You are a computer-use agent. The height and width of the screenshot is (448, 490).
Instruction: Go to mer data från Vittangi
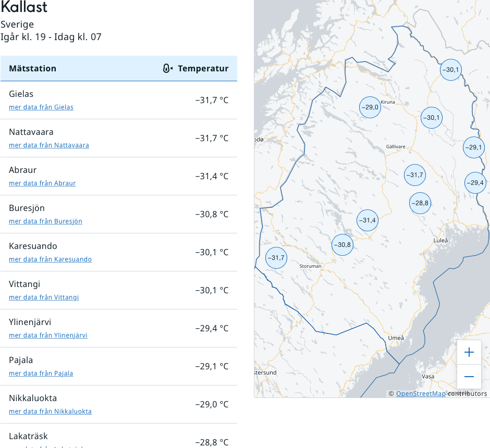44,297
